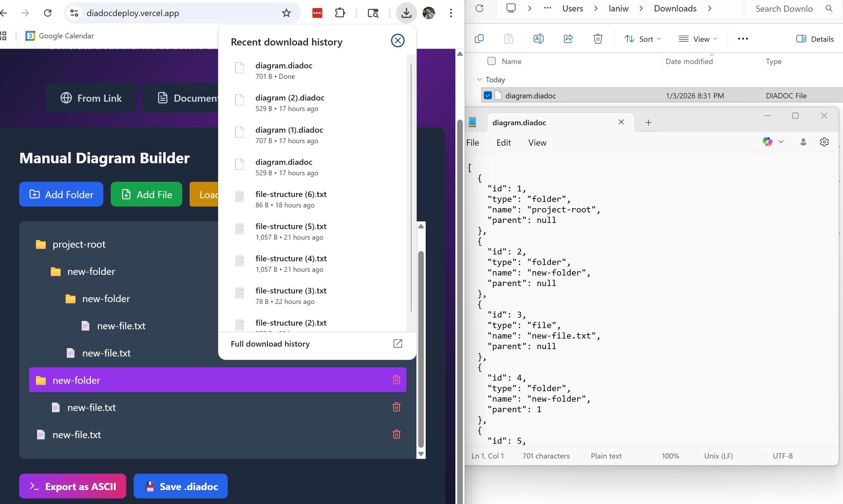Image resolution: width=843 pixels, height=504 pixels.
Task: Click the Explorer Share icon
Action: pos(568,39)
